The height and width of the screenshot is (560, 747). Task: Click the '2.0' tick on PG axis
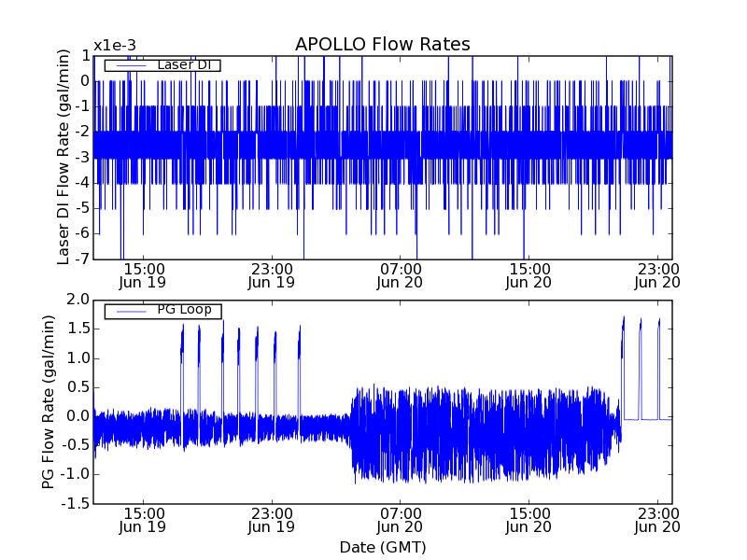[x=78, y=300]
